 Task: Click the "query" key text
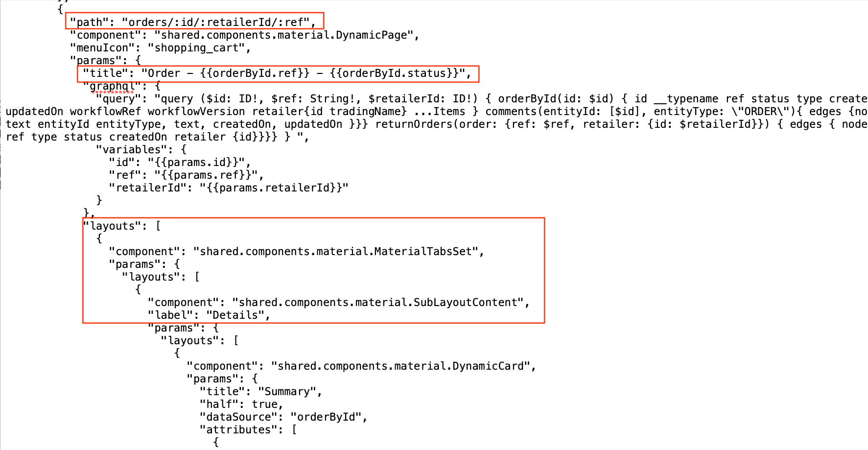tap(115, 98)
